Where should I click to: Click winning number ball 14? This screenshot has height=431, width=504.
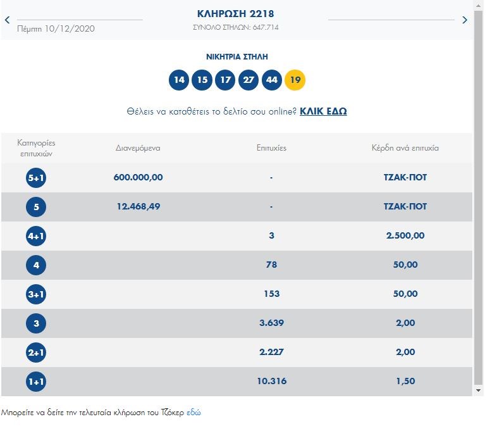pos(180,80)
